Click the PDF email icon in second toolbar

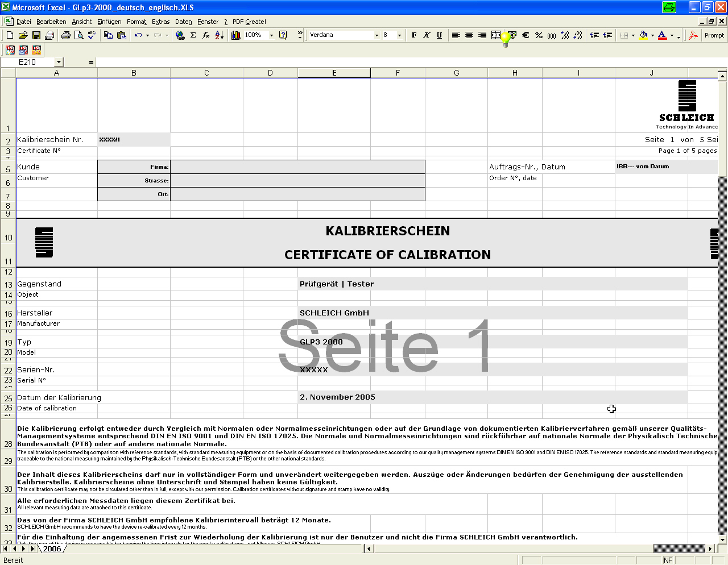23,50
